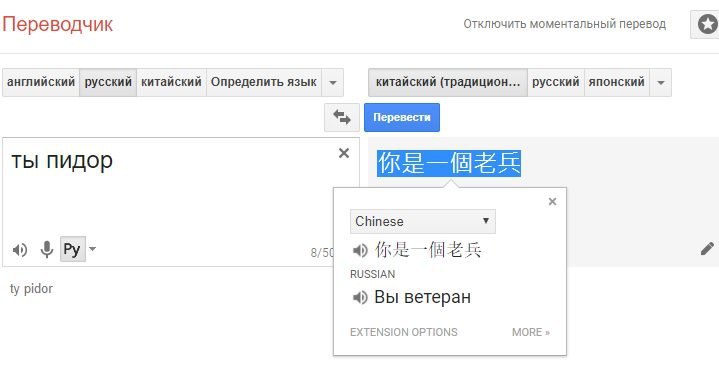719x369 pixels.
Task: Swap source and target languages
Action: (342, 117)
